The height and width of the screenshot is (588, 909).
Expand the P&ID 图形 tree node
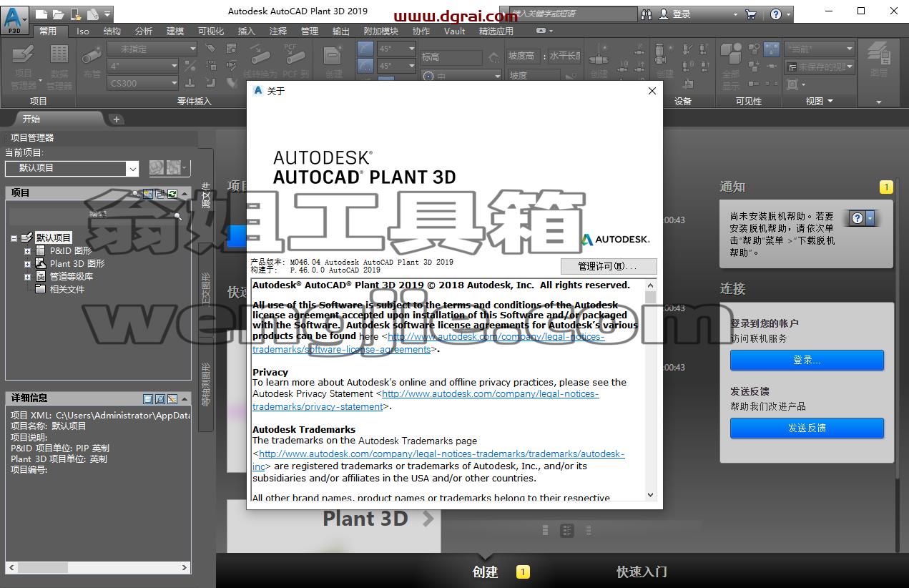(28, 251)
